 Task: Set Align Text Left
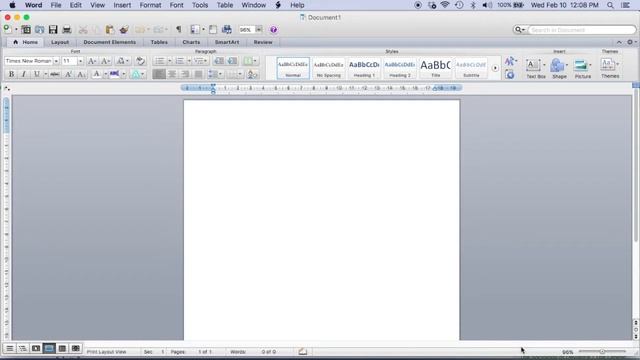pos(159,74)
